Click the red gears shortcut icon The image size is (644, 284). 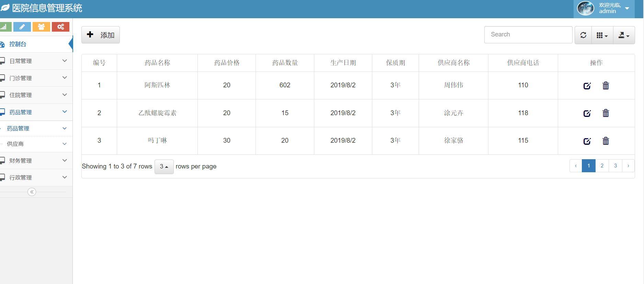[60, 27]
